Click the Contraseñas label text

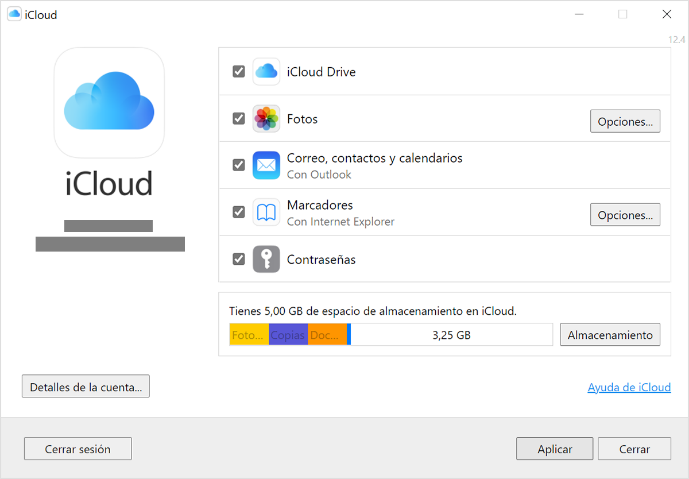321,259
